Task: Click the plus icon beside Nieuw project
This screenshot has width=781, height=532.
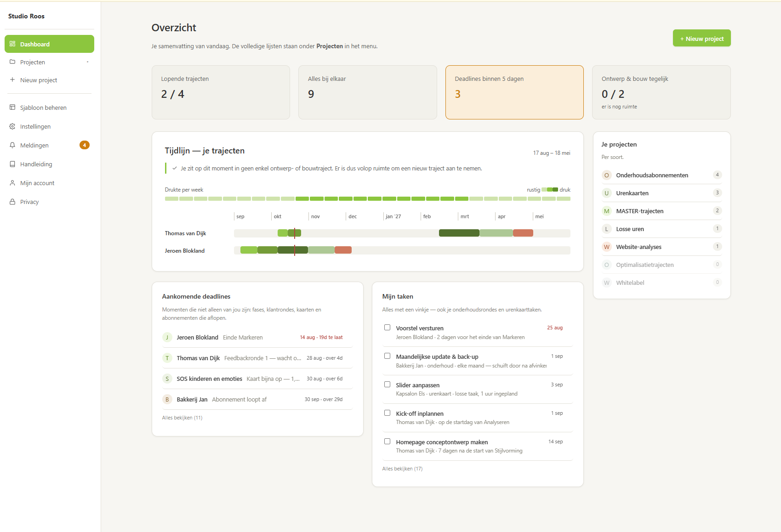Action: pyautogui.click(x=12, y=80)
